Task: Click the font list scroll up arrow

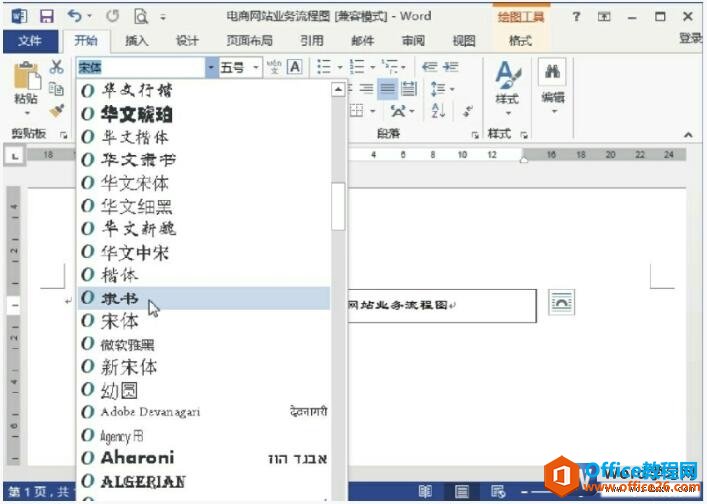Action: click(338, 89)
